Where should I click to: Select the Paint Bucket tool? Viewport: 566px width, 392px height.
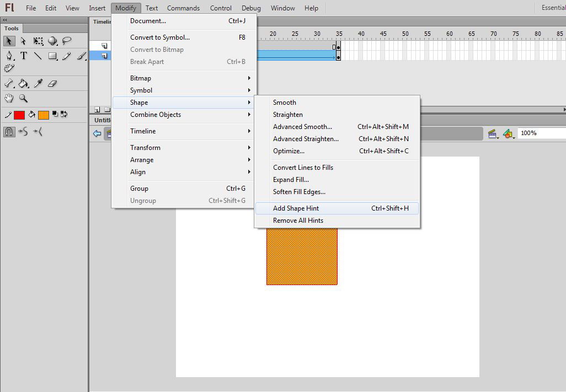coord(24,83)
